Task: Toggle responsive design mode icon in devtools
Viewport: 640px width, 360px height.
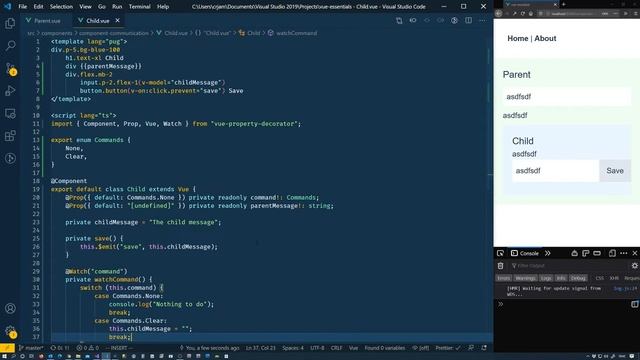Action: 612,253
